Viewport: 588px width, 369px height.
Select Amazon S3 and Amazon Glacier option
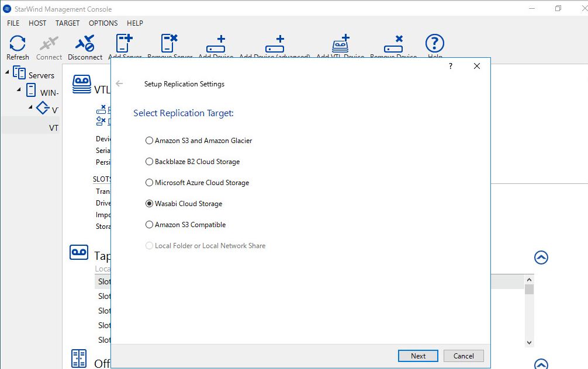[x=199, y=141]
